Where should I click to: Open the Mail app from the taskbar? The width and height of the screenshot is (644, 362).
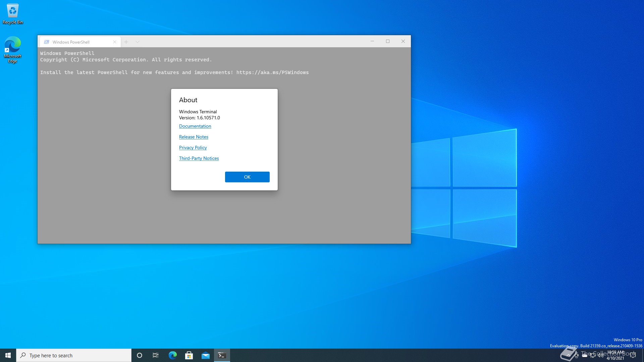tap(205, 355)
